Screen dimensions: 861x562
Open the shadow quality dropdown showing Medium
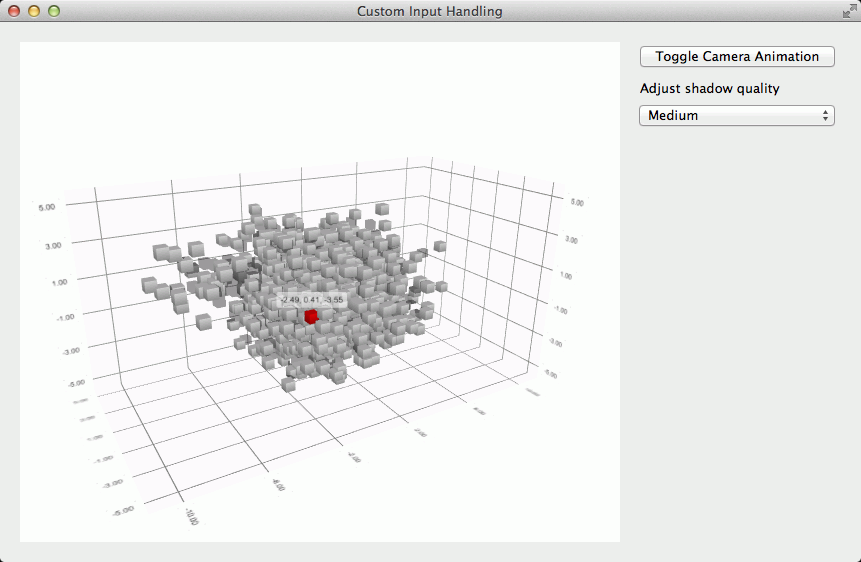[x=737, y=116]
